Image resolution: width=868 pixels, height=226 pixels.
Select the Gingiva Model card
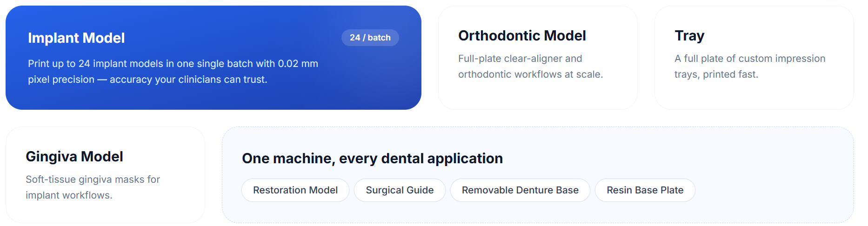105,175
